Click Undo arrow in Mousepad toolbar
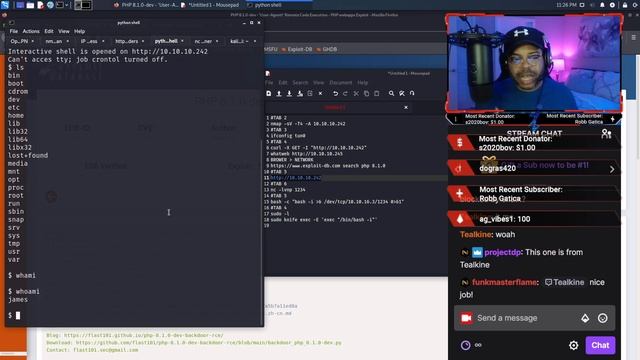The height and width of the screenshot is (360, 640). tap(335, 93)
